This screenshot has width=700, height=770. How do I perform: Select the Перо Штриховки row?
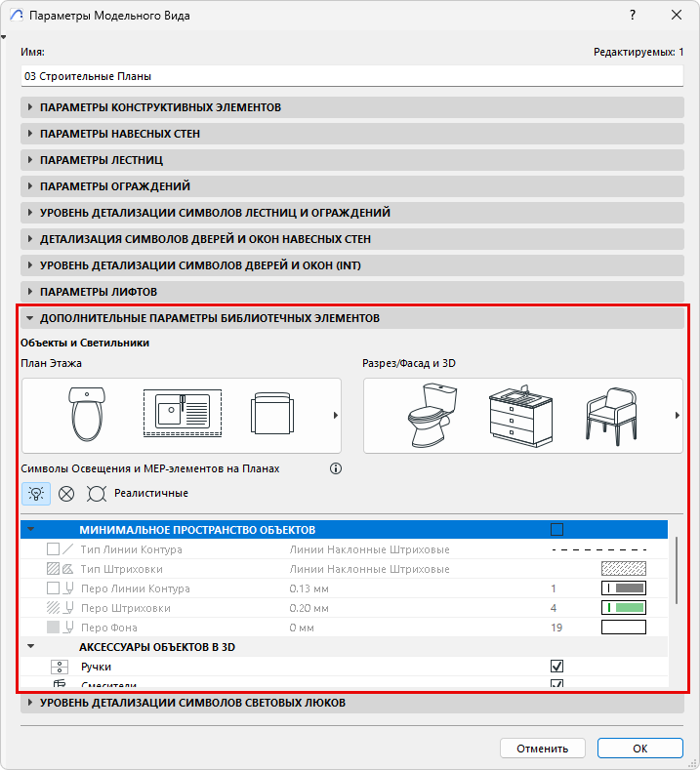coord(344,608)
